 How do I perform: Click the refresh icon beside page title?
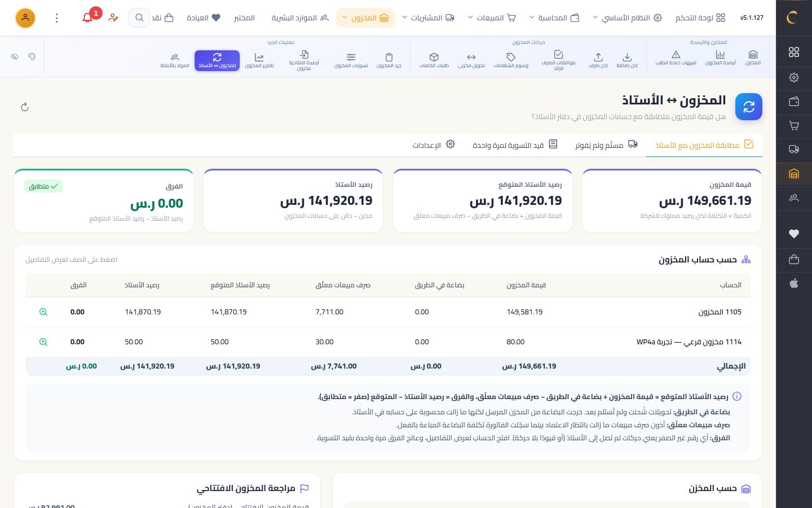click(x=25, y=107)
